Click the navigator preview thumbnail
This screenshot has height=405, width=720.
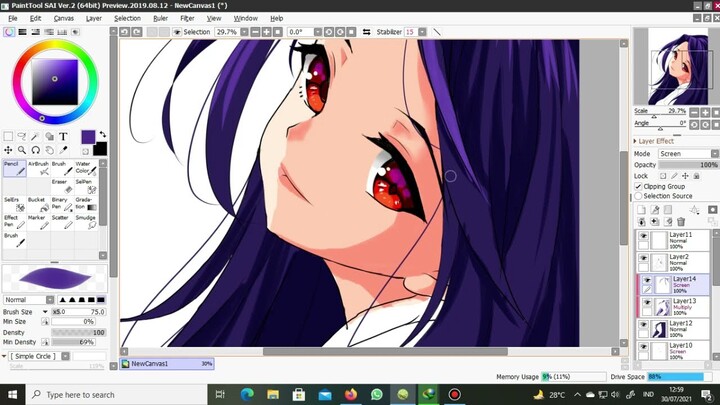click(676, 67)
